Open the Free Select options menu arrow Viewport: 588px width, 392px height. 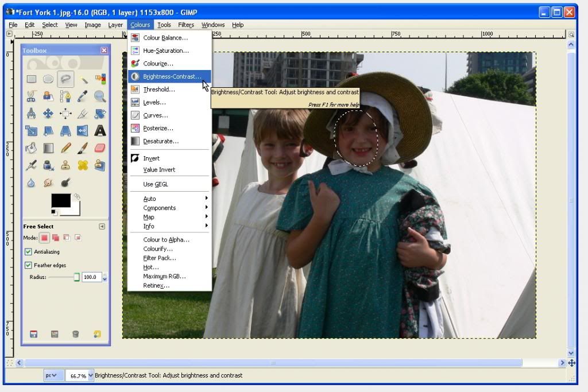point(102,226)
